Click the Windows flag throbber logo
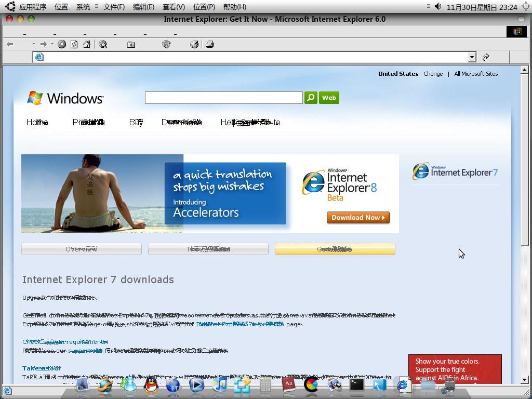Screen dimensions: 532x399 click(x=516, y=32)
